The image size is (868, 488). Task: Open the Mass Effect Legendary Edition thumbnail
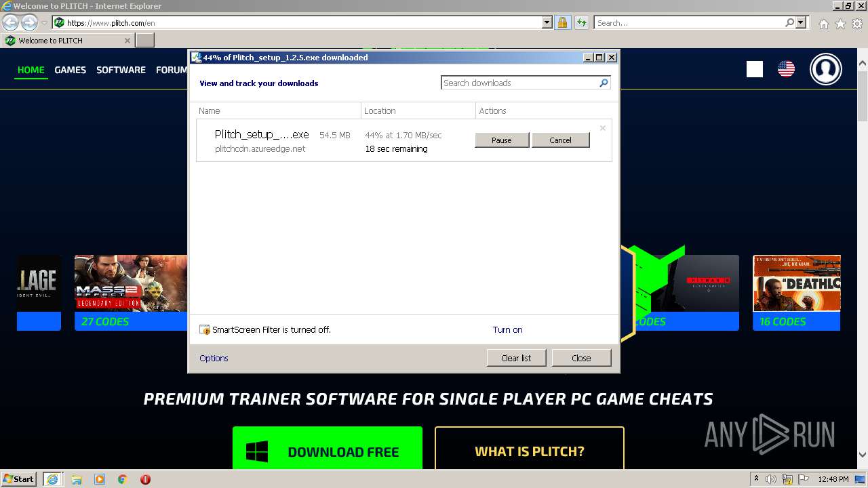pyautogui.click(x=131, y=283)
